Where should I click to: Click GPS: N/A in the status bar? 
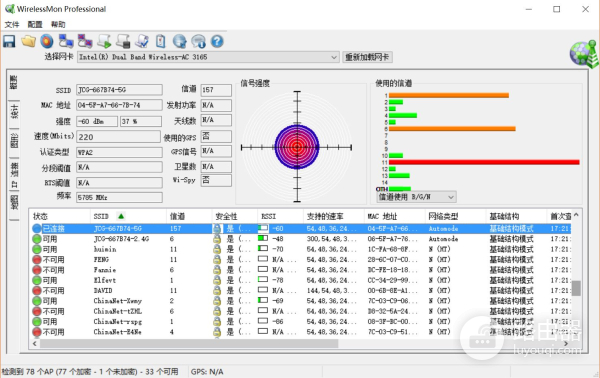point(207,371)
